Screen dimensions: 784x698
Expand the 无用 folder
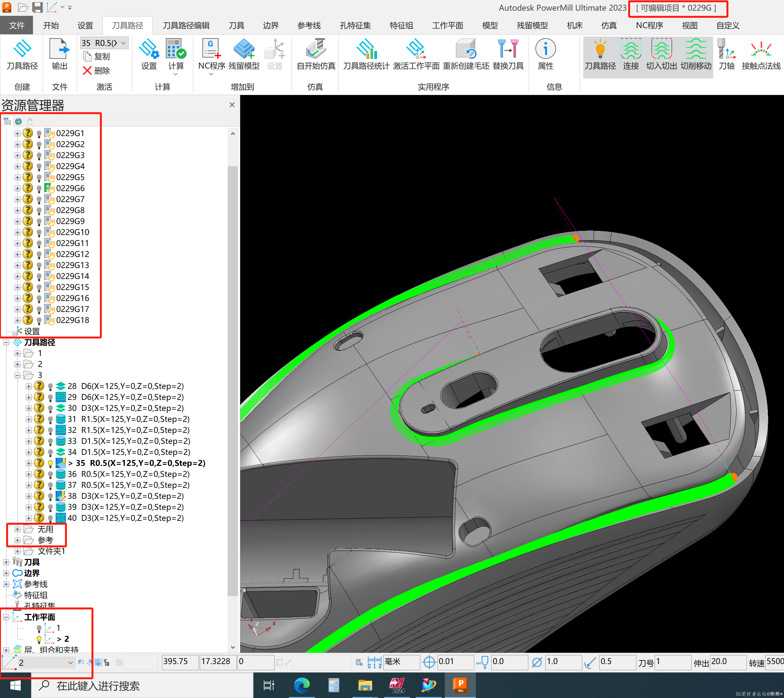17,529
